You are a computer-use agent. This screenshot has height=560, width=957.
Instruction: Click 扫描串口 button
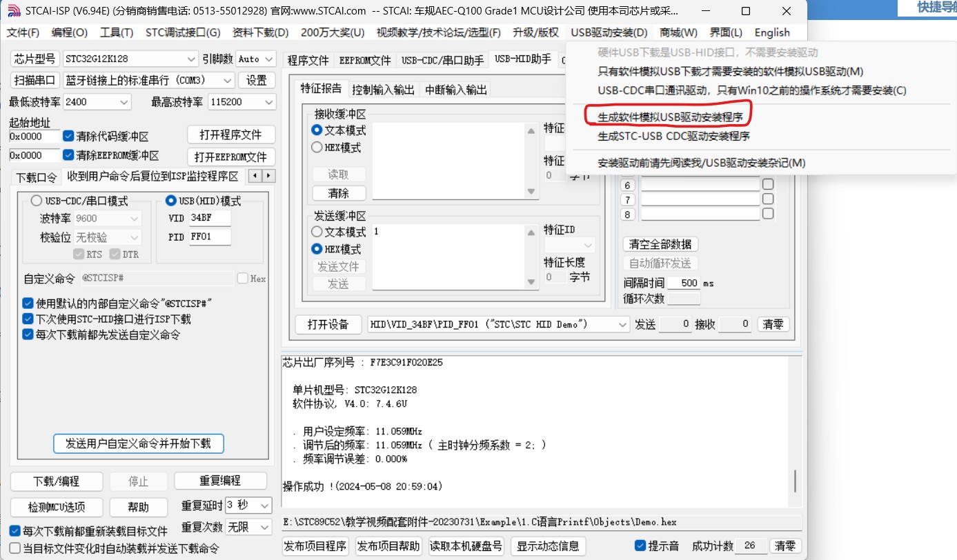tap(35, 80)
